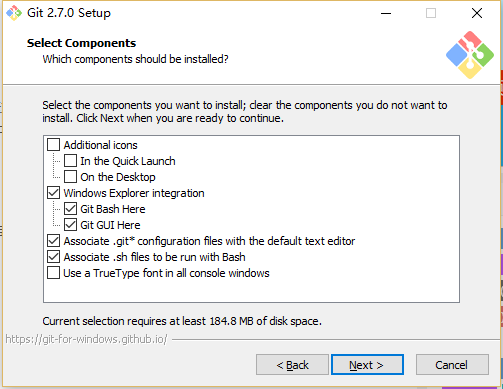The image size is (503, 389).
Task: Minimize the Git Setup window
Action: [x=386, y=13]
